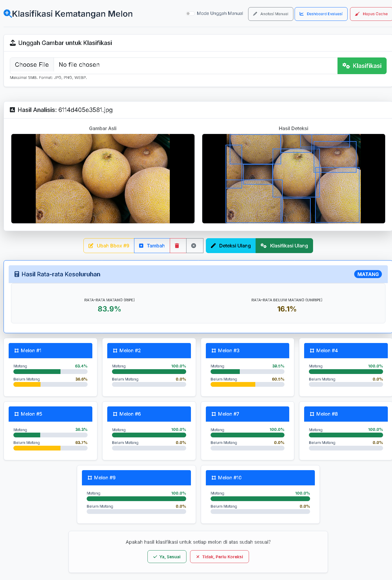Click Hapus Cache button
The image size is (392, 580).
click(371, 14)
